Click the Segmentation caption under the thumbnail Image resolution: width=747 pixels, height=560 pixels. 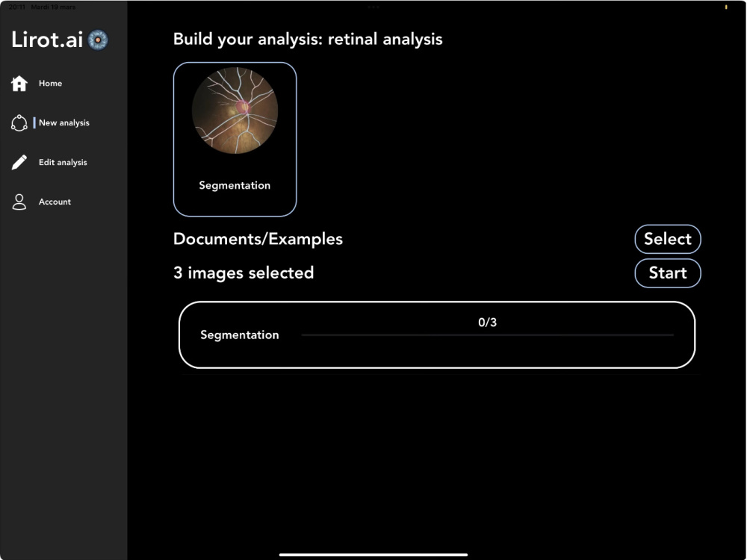(x=235, y=185)
